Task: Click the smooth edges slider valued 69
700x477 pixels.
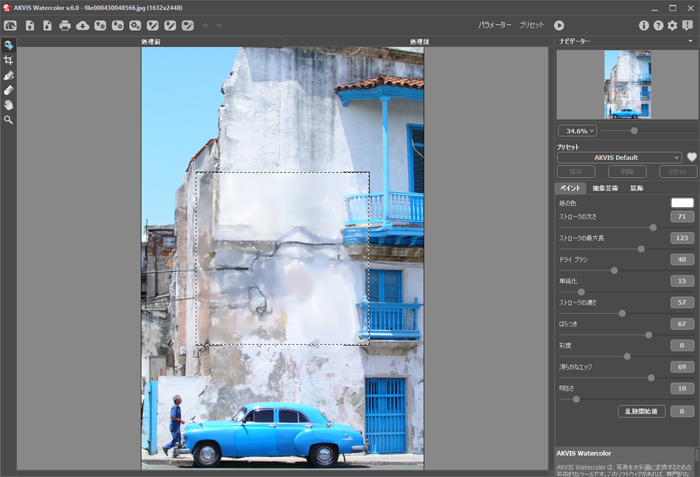Action: point(625,378)
